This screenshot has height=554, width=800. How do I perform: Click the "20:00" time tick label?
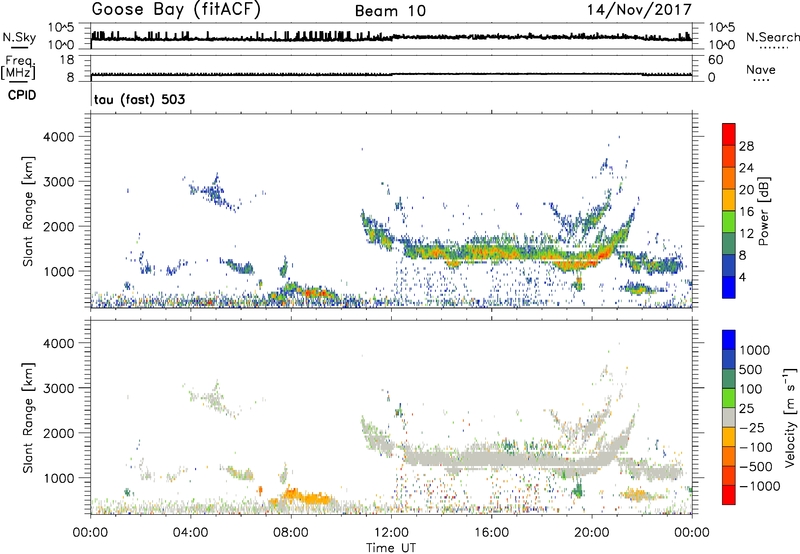pyautogui.click(x=591, y=533)
